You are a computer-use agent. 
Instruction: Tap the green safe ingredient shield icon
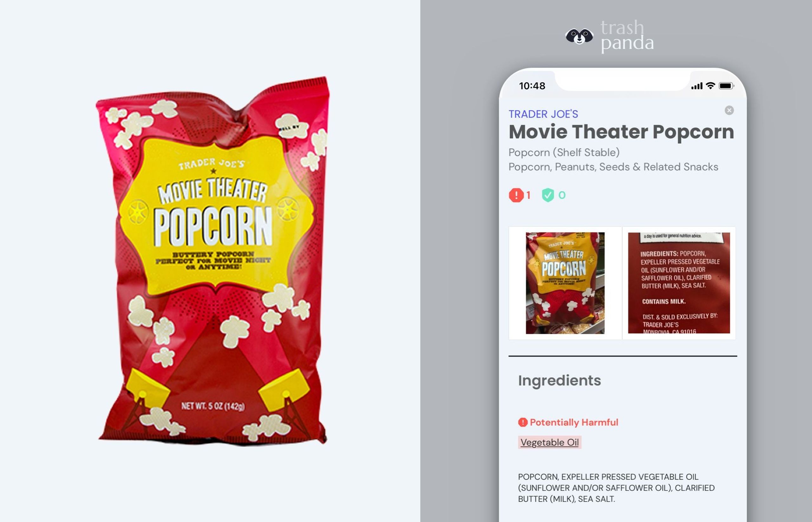pos(547,195)
